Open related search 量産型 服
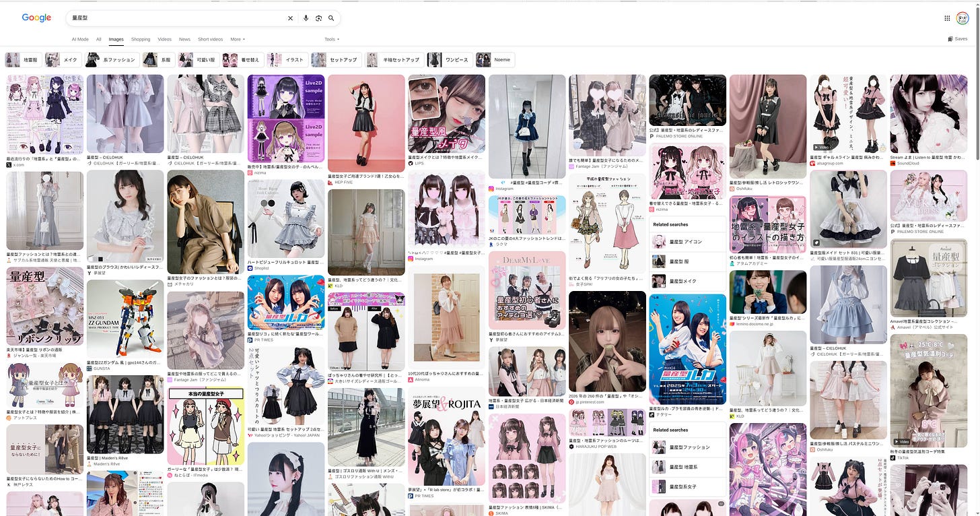This screenshot has width=980, height=516. [x=687, y=261]
